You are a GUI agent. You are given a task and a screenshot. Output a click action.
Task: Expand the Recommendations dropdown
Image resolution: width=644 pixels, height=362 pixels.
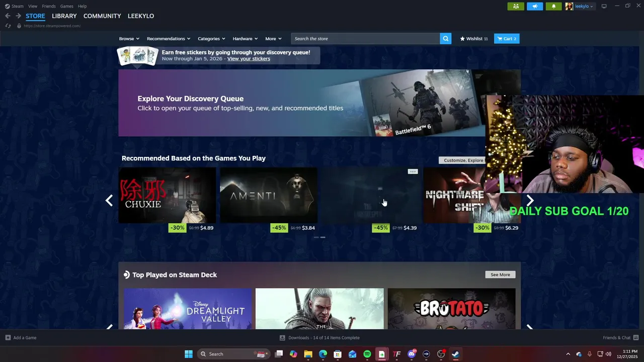169,39
